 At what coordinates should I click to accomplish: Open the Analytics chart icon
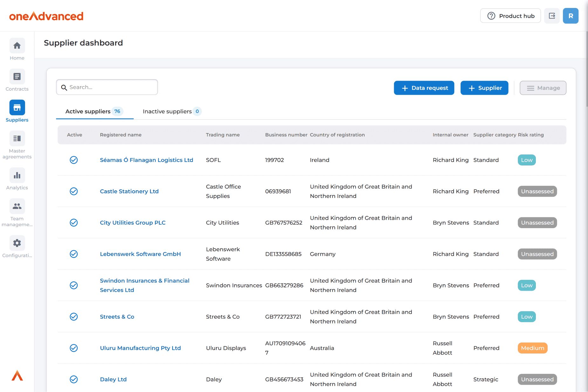(17, 176)
